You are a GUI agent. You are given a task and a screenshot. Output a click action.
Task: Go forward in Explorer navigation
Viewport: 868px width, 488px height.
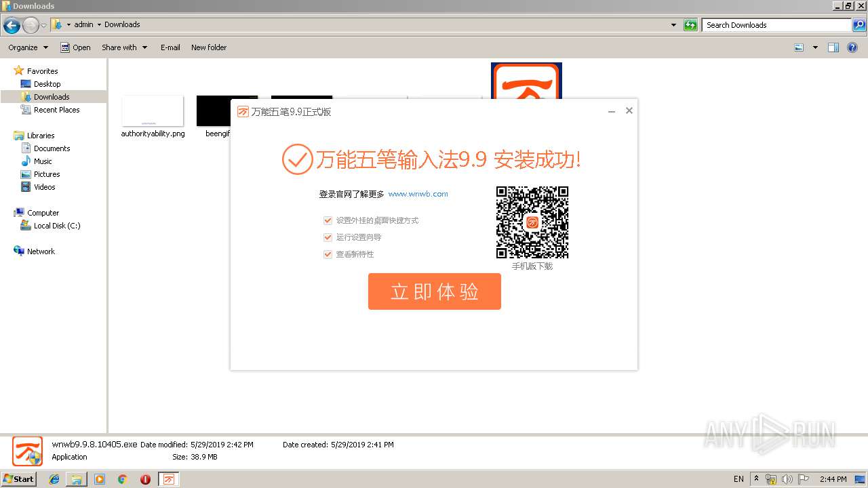[x=31, y=26]
